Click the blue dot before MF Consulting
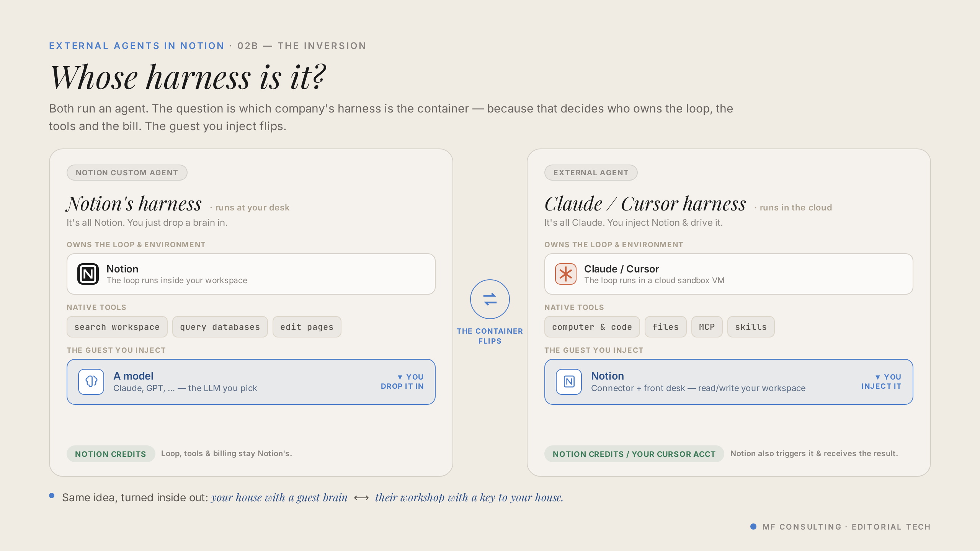Image resolution: width=980 pixels, height=551 pixels. pyautogui.click(x=753, y=527)
